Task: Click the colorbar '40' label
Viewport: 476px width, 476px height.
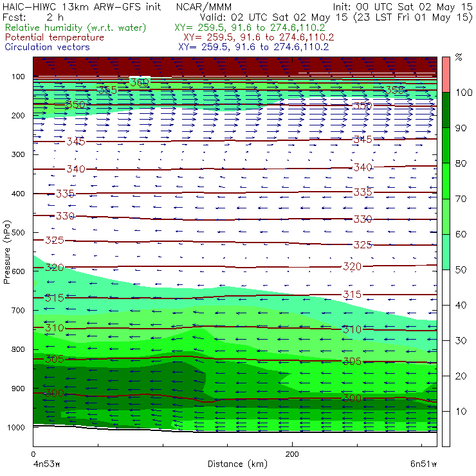Action: [x=461, y=305]
